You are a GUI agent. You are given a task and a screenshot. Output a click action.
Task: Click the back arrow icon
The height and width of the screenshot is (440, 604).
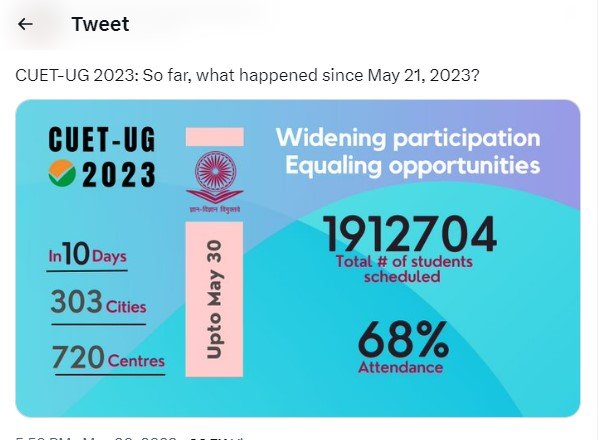[26, 24]
